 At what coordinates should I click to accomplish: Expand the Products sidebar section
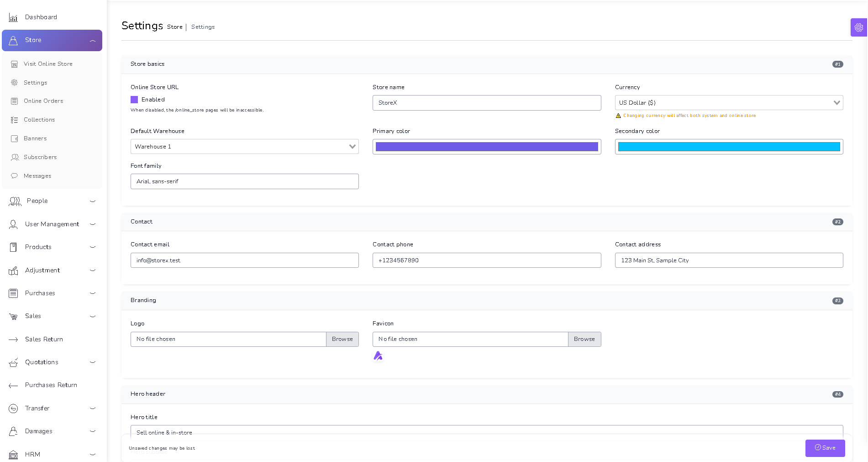click(38, 247)
